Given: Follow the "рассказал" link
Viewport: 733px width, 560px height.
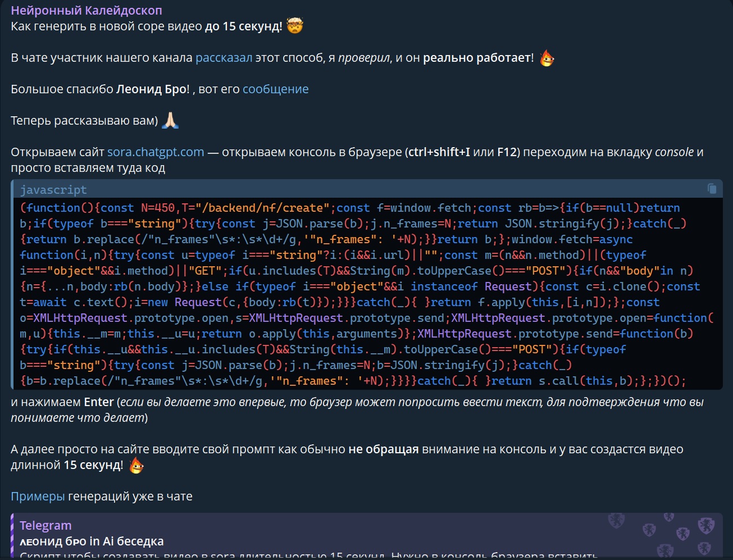Looking at the screenshot, I should [224, 57].
